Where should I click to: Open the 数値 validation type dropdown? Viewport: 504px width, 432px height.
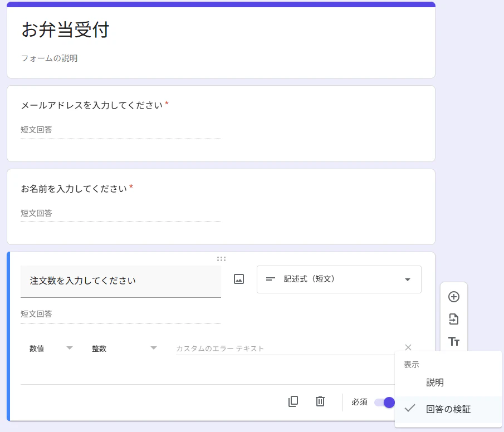click(51, 348)
